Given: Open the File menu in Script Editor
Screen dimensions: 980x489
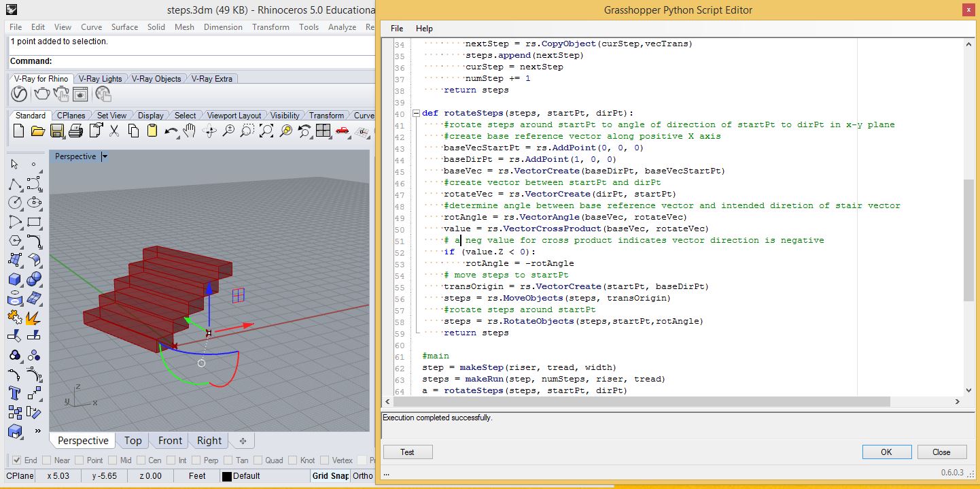Looking at the screenshot, I should coord(397,29).
